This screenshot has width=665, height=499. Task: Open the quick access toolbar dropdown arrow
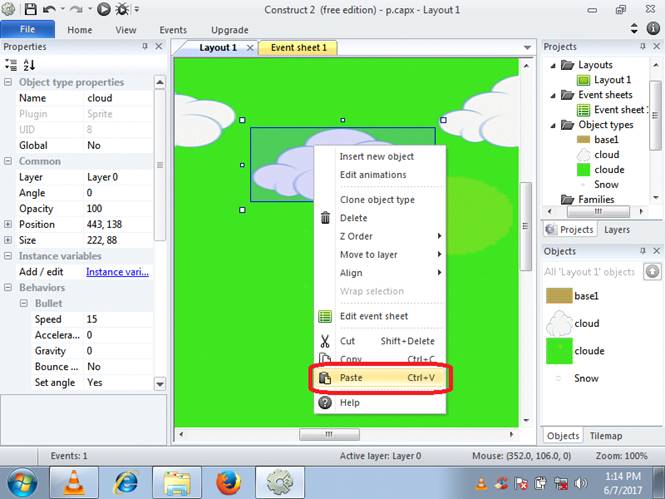click(x=137, y=9)
